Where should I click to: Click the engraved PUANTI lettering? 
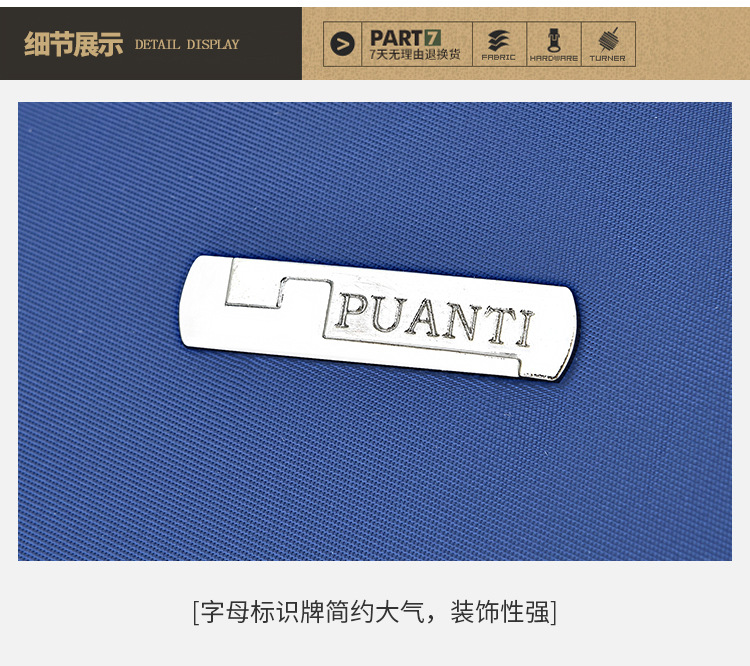tap(435, 319)
